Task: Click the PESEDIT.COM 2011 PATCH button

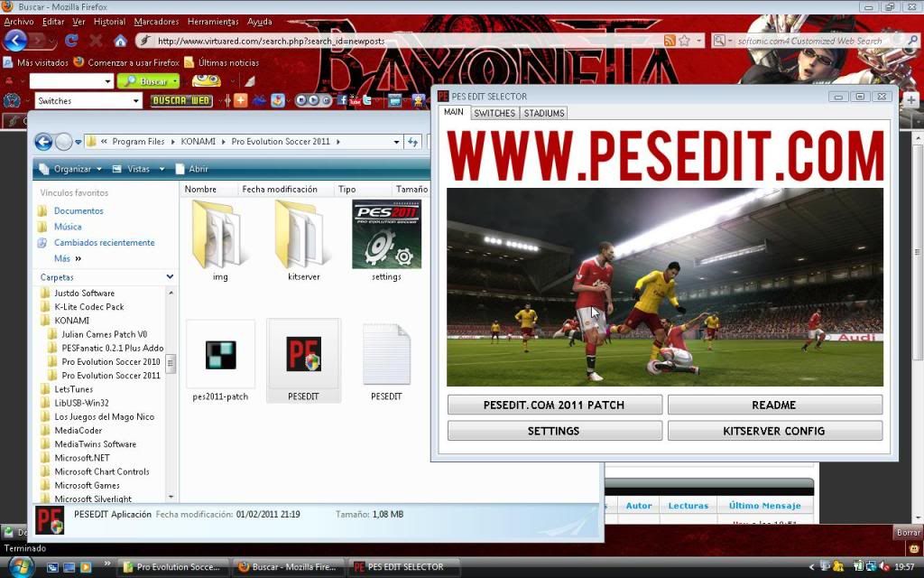Action: [554, 405]
